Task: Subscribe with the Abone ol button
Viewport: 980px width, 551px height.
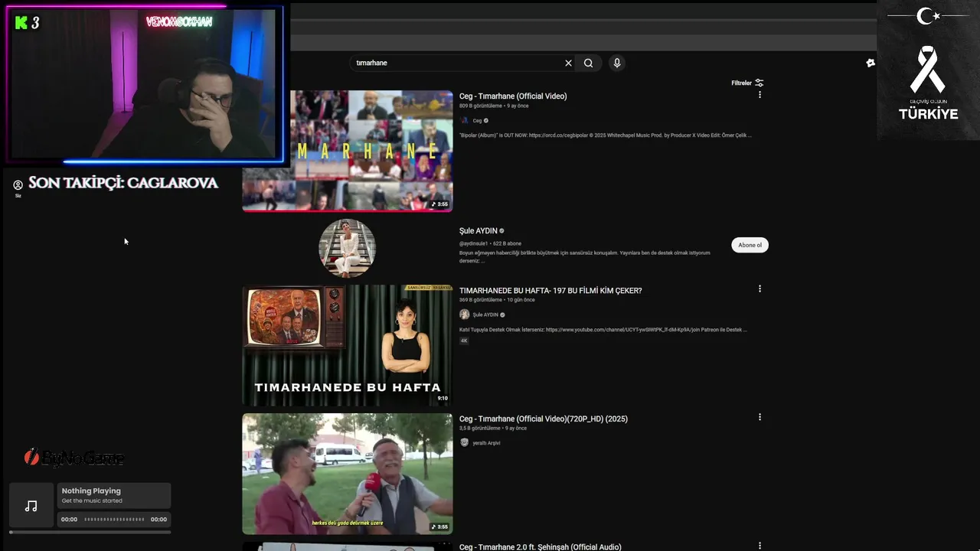Action: point(750,245)
